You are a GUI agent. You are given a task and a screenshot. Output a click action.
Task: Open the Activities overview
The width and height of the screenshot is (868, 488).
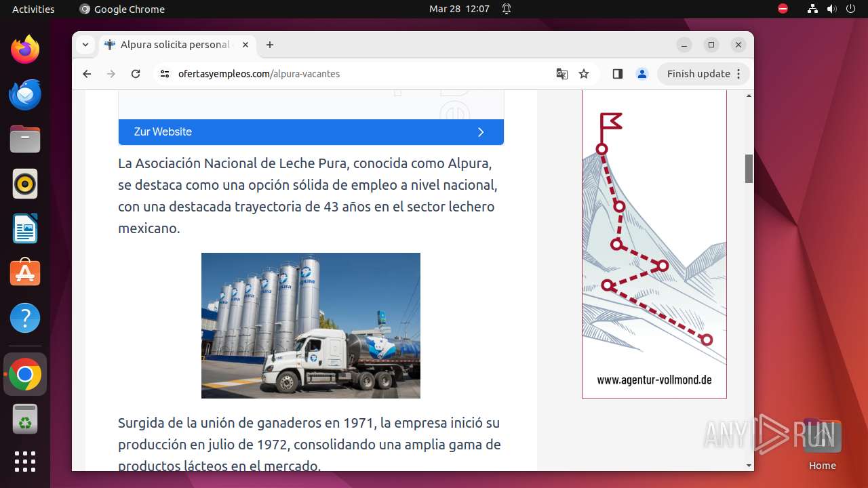tap(33, 9)
